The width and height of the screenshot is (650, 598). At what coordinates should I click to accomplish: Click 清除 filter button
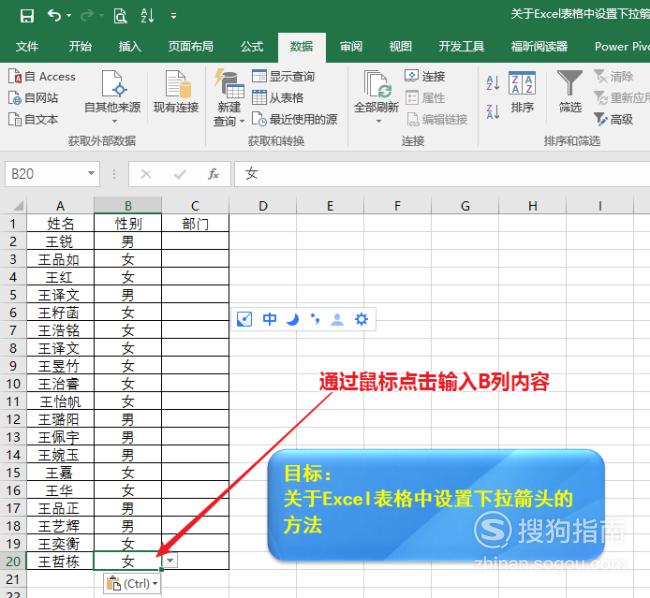pyautogui.click(x=614, y=76)
